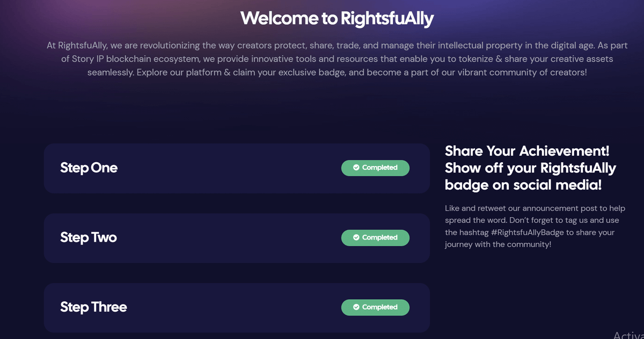Click the Share Your Achievement heading
Image resolution: width=644 pixels, height=339 pixels.
[527, 151]
